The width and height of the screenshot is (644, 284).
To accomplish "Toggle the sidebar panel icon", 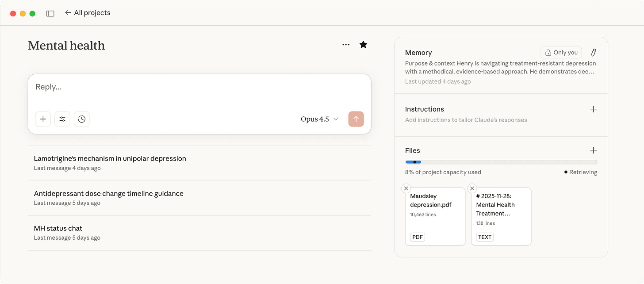I will tap(50, 13).
